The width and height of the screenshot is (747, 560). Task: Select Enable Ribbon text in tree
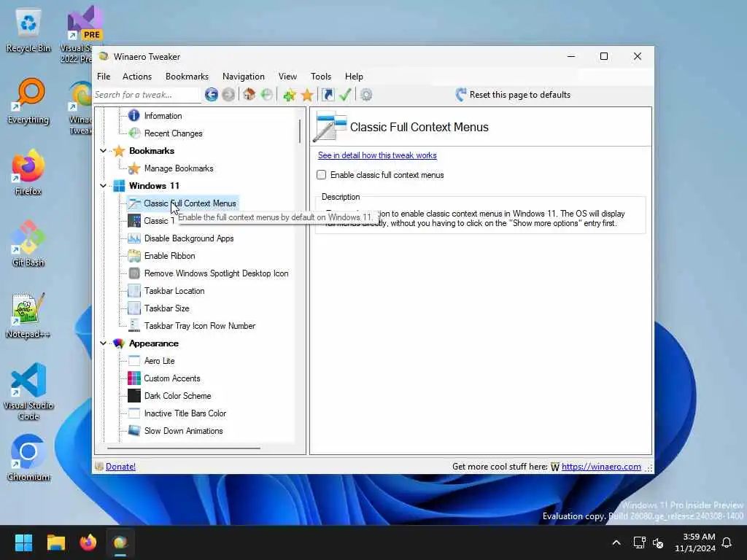click(x=169, y=256)
